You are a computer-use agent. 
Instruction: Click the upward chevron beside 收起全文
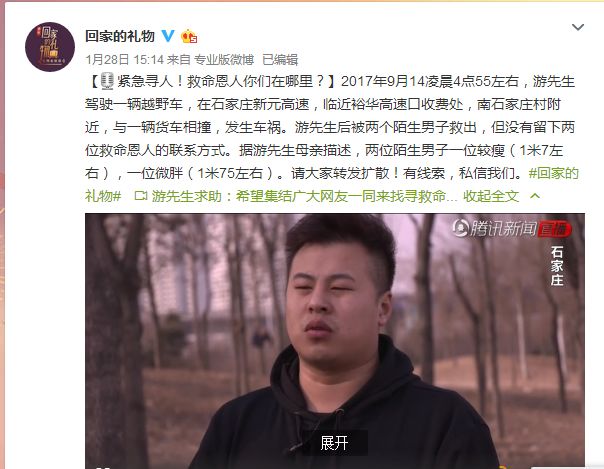535,196
